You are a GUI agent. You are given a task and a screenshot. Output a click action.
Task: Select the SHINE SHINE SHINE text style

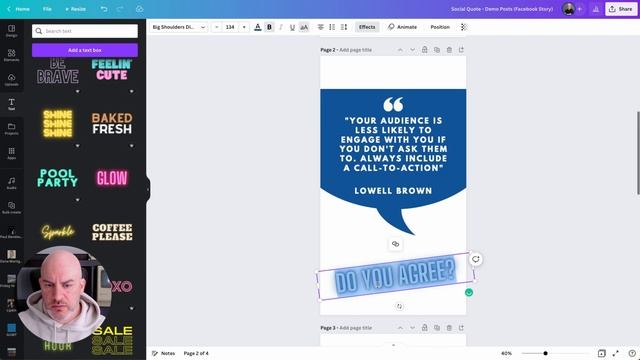click(x=58, y=124)
